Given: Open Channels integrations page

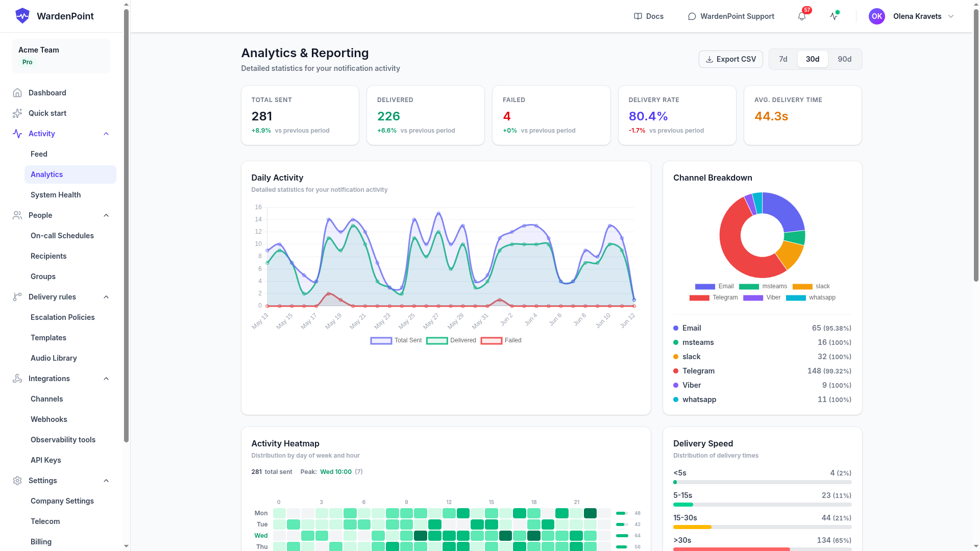Looking at the screenshot, I should (x=70, y=399).
